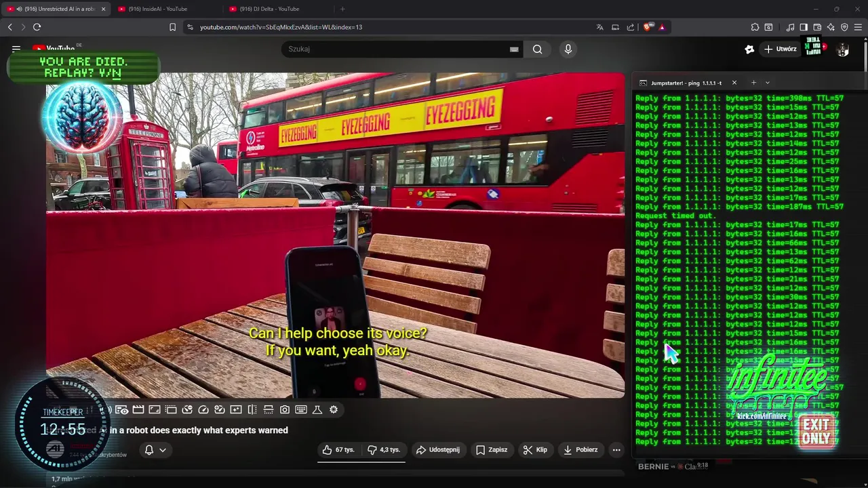Click the video player to pause
The width and height of the screenshot is (868, 488).
pos(335,235)
